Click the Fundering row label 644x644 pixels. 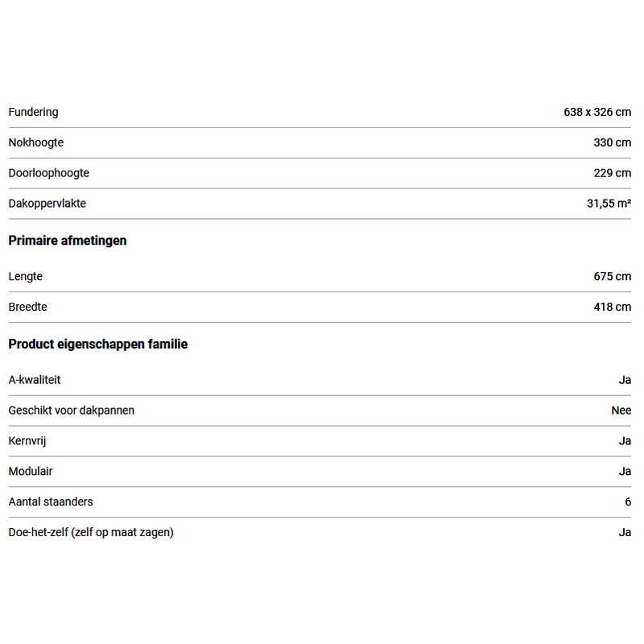(x=33, y=112)
